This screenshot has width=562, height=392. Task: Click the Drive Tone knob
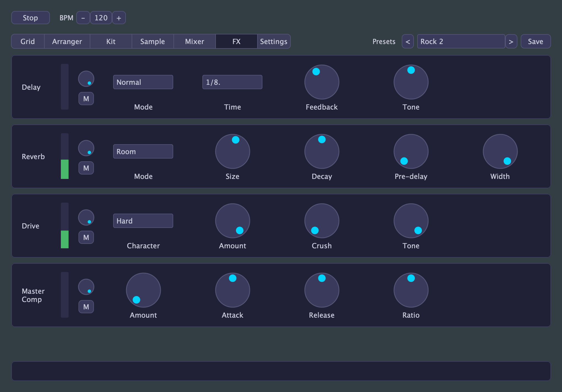(411, 221)
